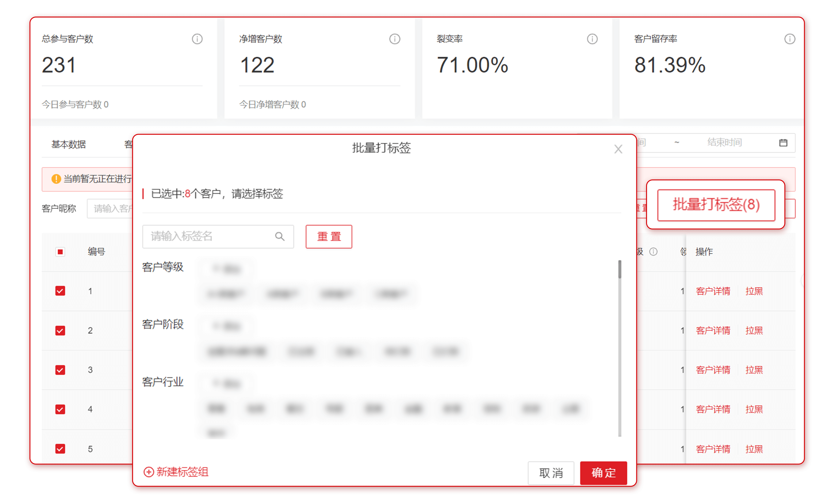Close the 批量打标签 dialog with X
The width and height of the screenshot is (835, 504).
[x=618, y=149]
